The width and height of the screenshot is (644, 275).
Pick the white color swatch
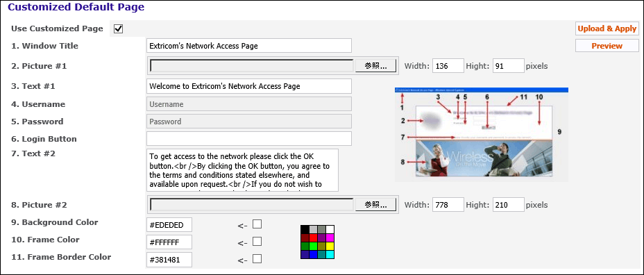(330, 229)
